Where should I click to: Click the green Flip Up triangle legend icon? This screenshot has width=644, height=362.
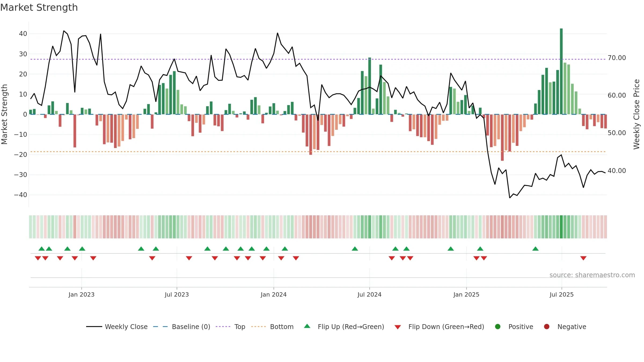(307, 326)
